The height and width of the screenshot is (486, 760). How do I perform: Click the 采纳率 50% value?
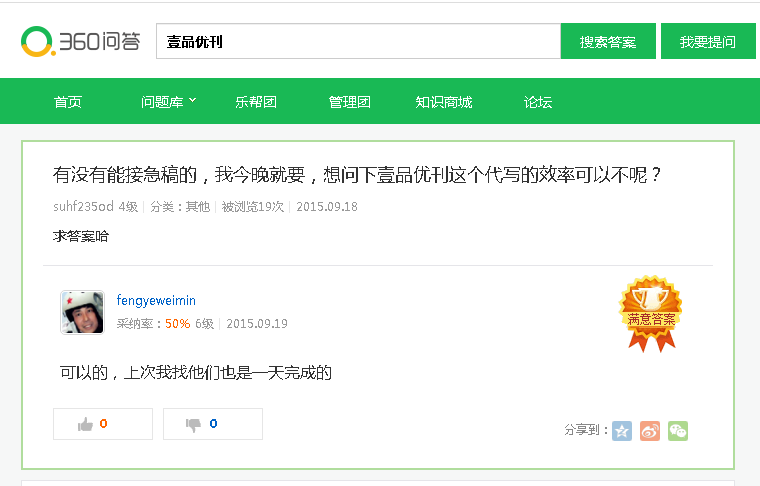point(177,324)
